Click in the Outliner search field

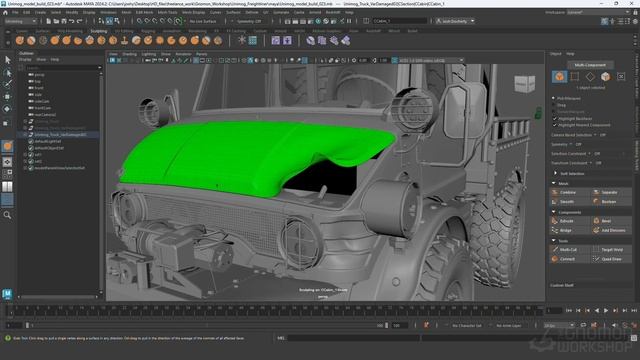pos(63,68)
